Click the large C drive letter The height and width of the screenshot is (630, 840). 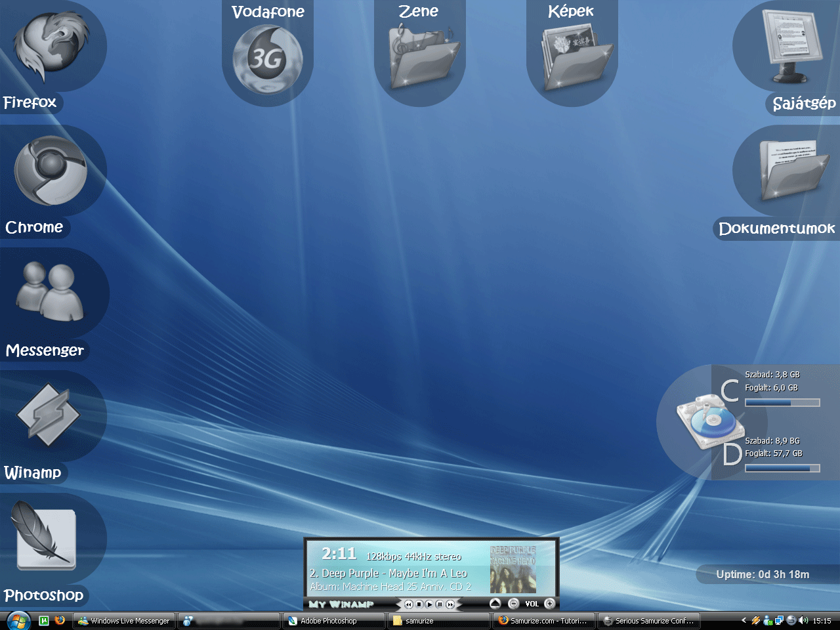730,391
